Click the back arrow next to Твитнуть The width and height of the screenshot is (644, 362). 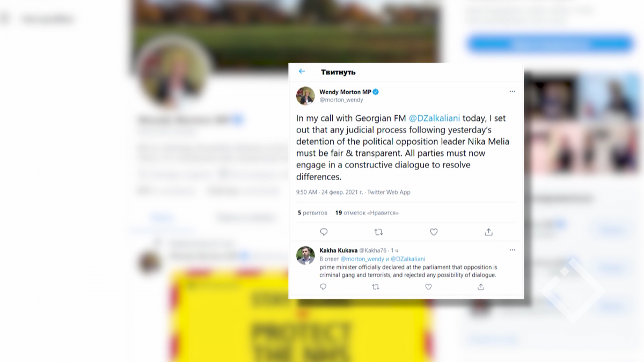point(302,71)
